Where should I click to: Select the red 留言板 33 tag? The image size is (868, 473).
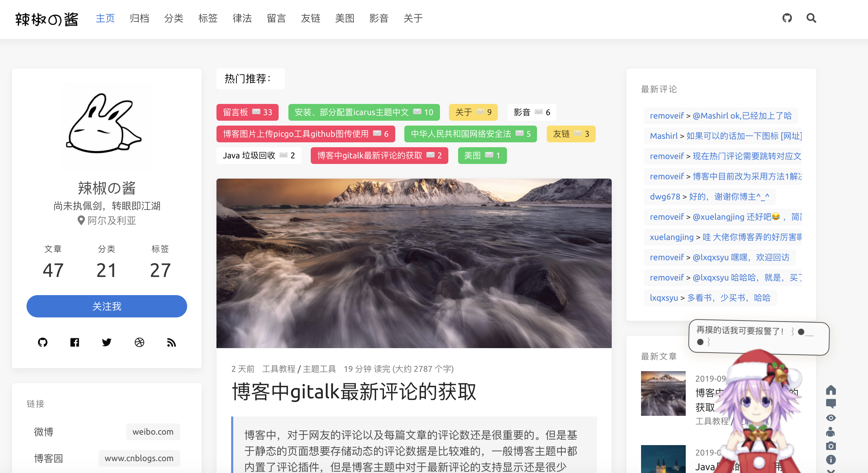pyautogui.click(x=247, y=112)
